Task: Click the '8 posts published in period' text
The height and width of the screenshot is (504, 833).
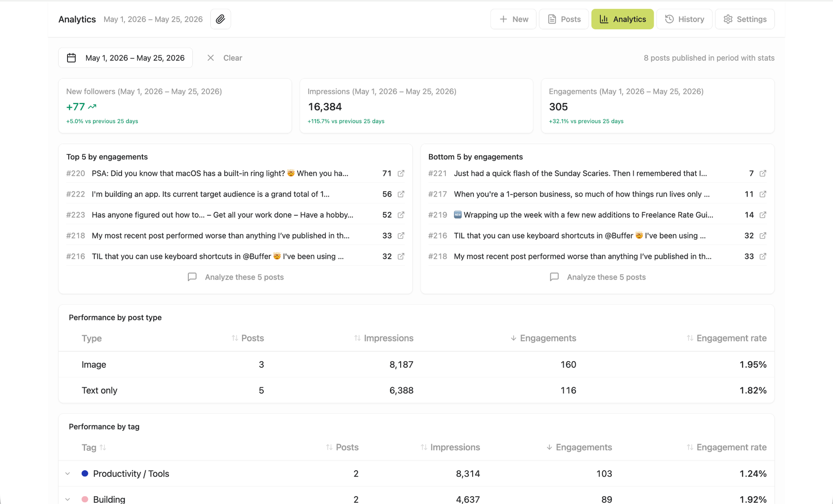Action: (x=709, y=58)
